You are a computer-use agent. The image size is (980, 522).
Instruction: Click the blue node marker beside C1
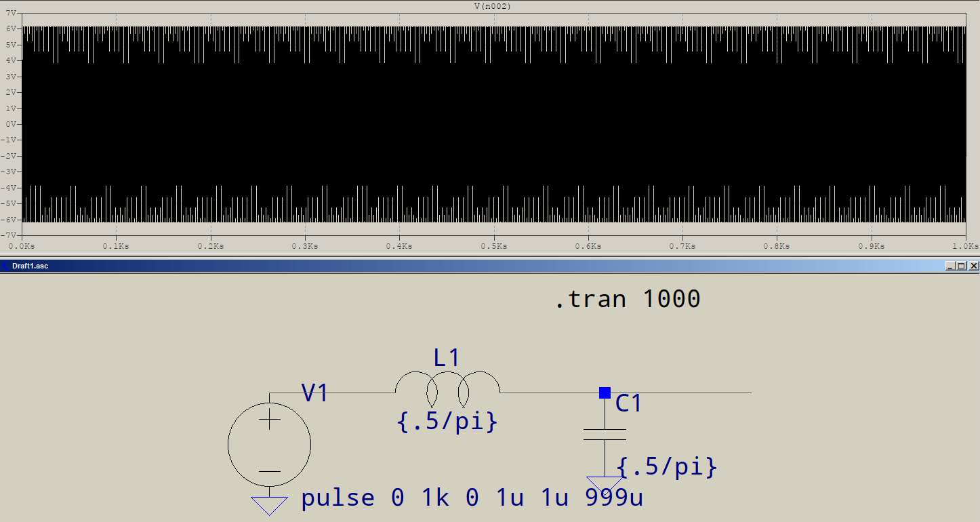(603, 392)
